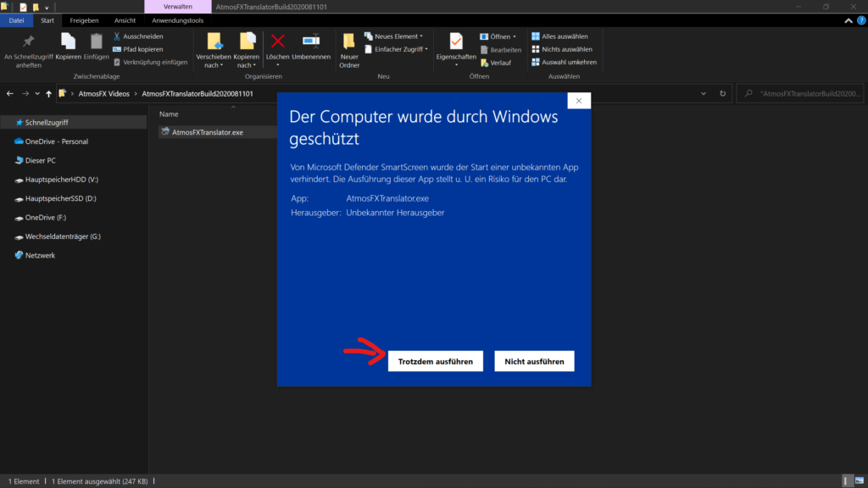Click the Einfügen ribbon icon

coord(97,47)
